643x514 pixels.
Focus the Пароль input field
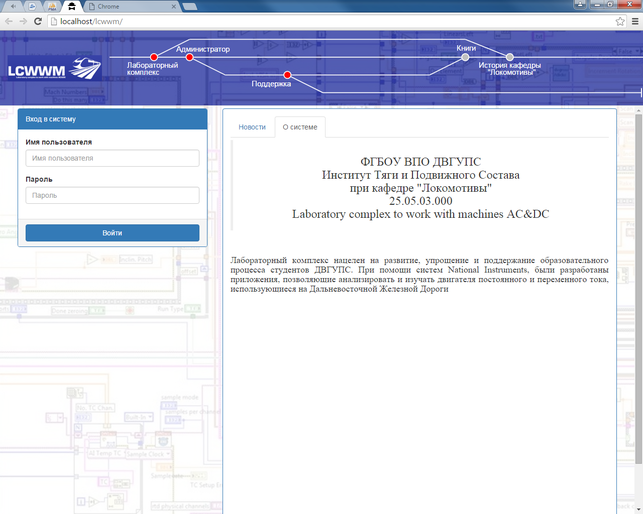(112, 195)
